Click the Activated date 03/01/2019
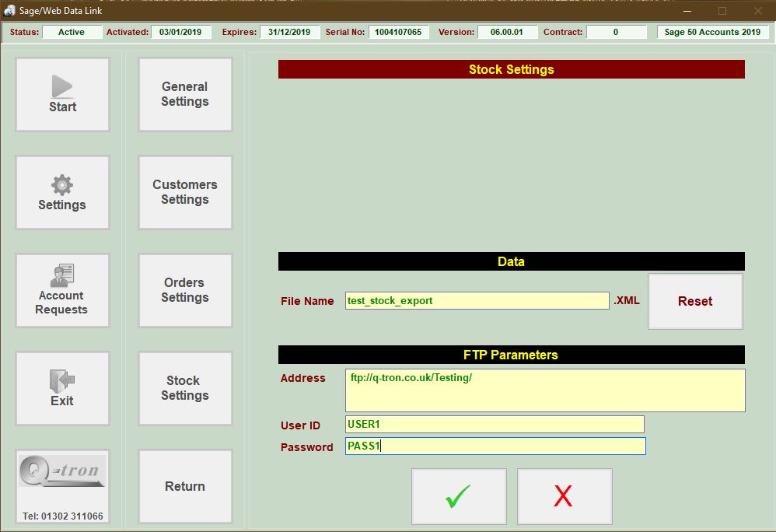Viewport: 776px width, 532px height. pos(180,32)
